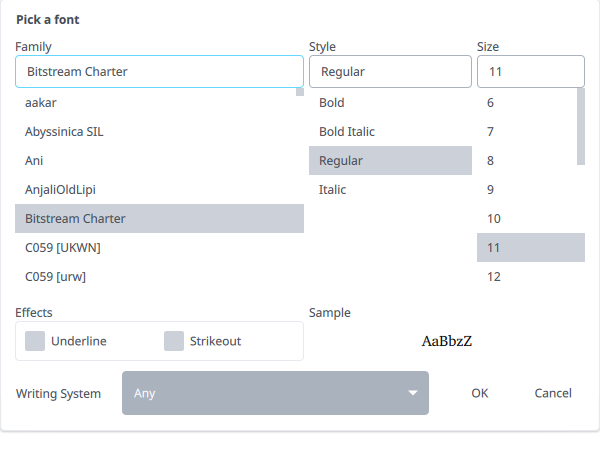This screenshot has width=600, height=450.
Task: Click the Family text input field
Action: [x=159, y=71]
